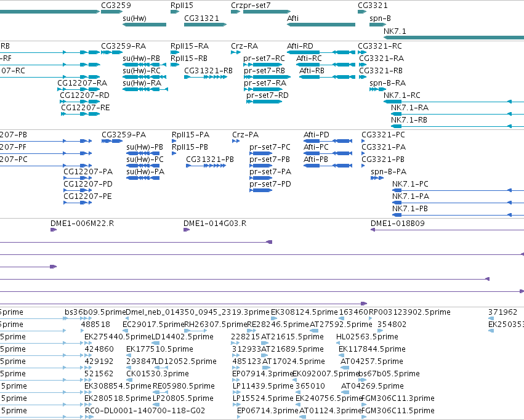Viewport: 524px width, 420px height.
Task: Click the pr-set7-RD transcript label
Action: click(267, 95)
